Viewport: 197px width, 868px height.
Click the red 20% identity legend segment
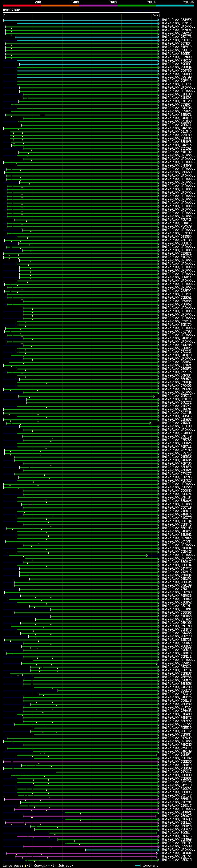[x=22, y=6]
